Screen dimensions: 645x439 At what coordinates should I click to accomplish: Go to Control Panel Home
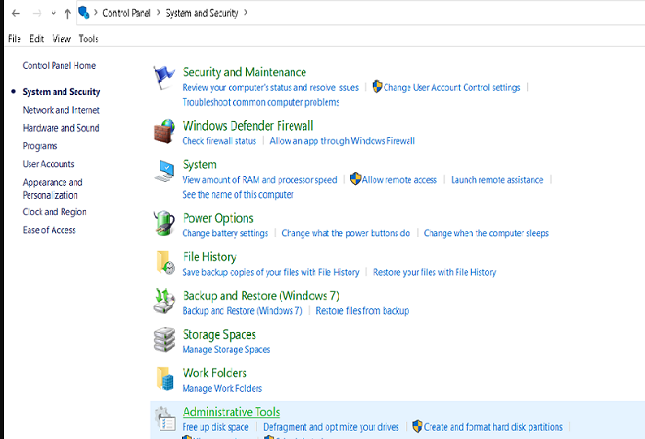tap(59, 65)
